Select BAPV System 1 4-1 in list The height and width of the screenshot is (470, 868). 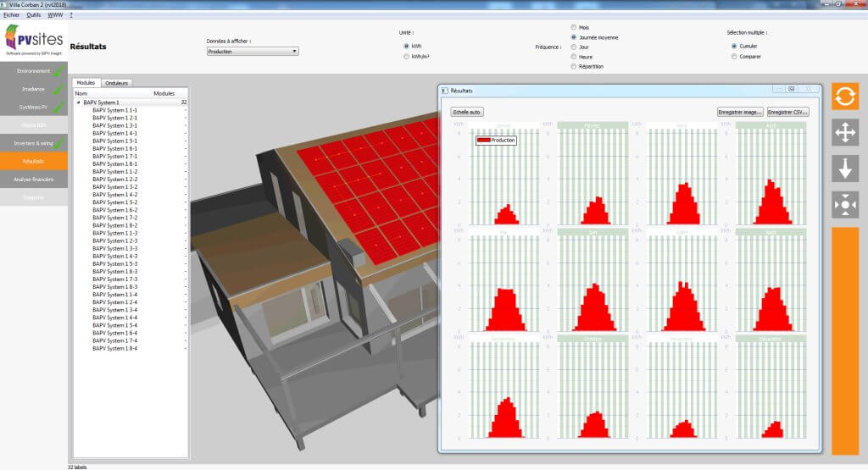point(114,133)
